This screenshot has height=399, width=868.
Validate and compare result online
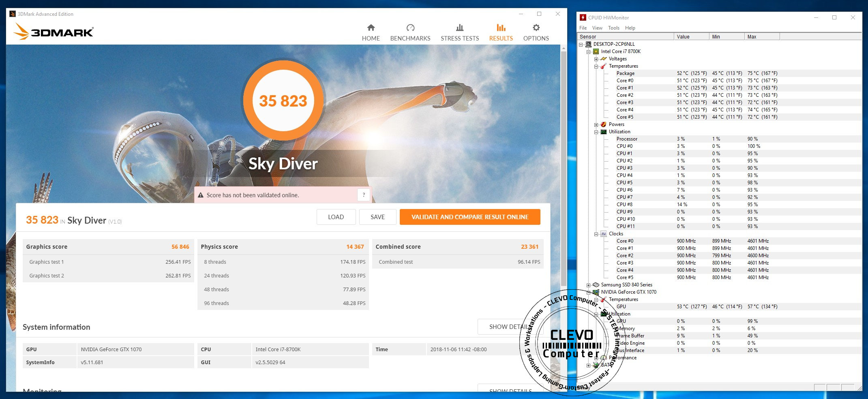470,217
